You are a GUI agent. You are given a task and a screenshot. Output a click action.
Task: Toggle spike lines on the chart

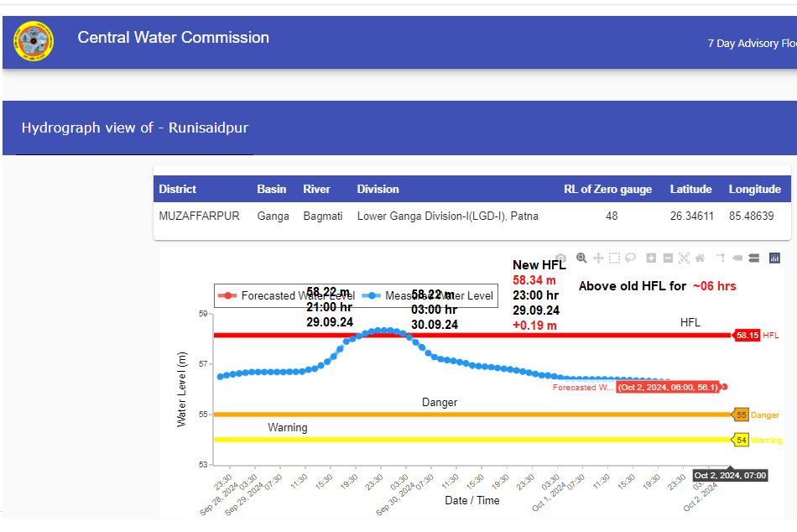pyautogui.click(x=721, y=258)
